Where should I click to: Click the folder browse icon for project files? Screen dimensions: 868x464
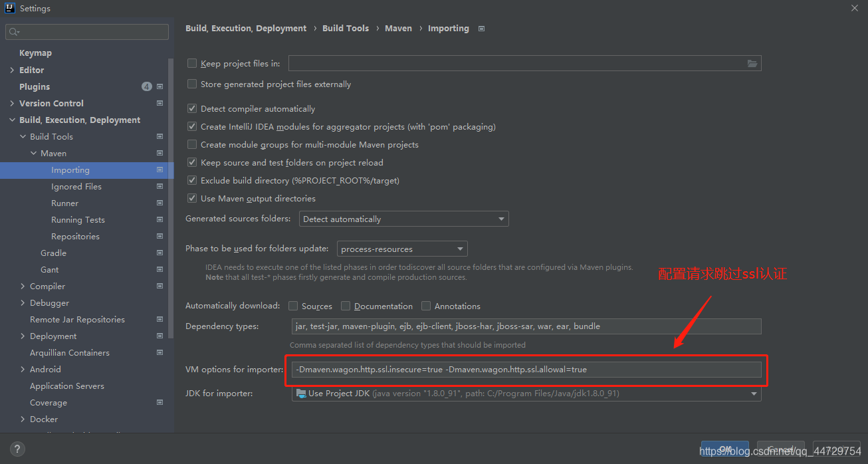(752, 64)
